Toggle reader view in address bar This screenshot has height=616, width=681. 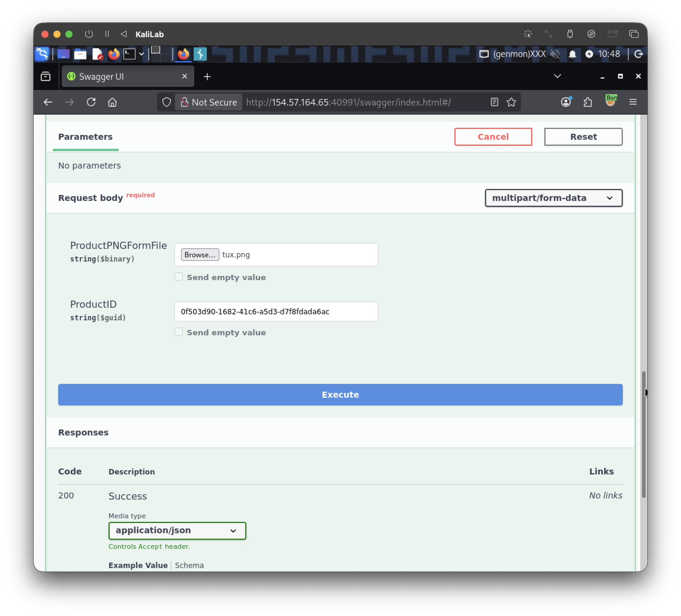[x=494, y=102]
